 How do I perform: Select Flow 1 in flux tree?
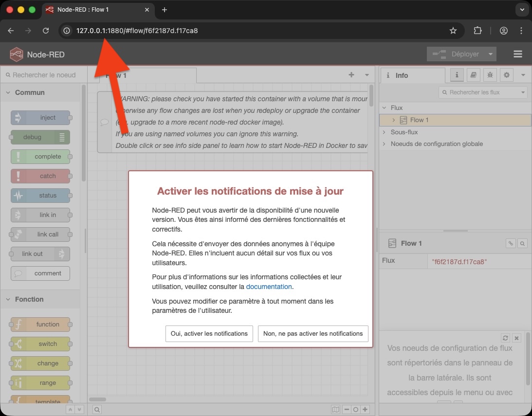point(419,120)
